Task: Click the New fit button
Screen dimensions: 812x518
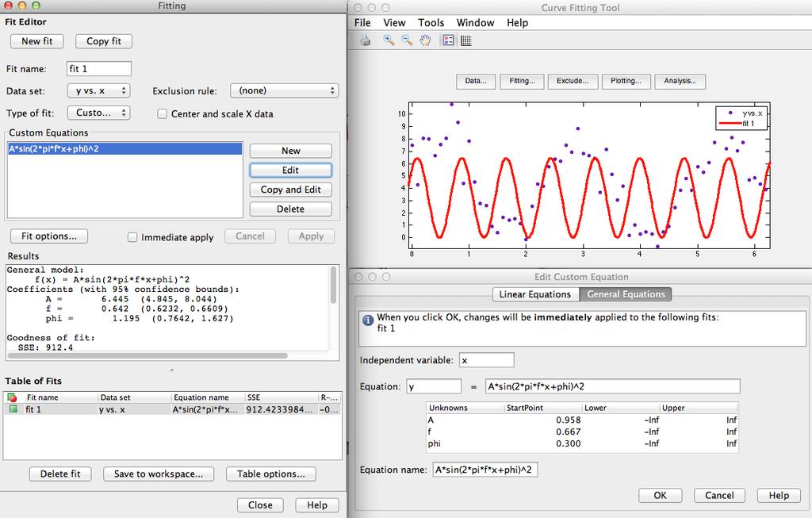Action: pos(36,41)
